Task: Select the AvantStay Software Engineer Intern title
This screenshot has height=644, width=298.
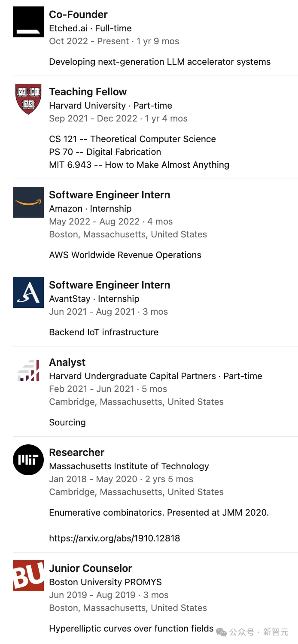Action: tap(109, 285)
